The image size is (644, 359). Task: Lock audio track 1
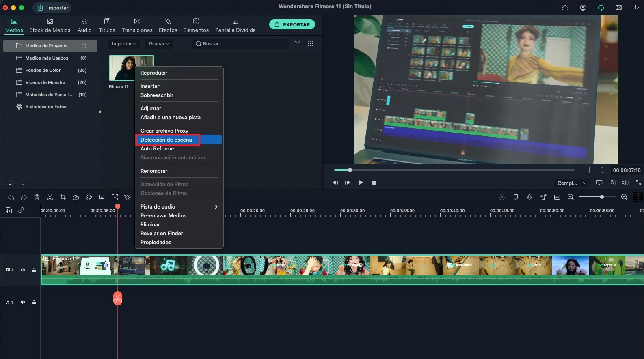tap(34, 302)
